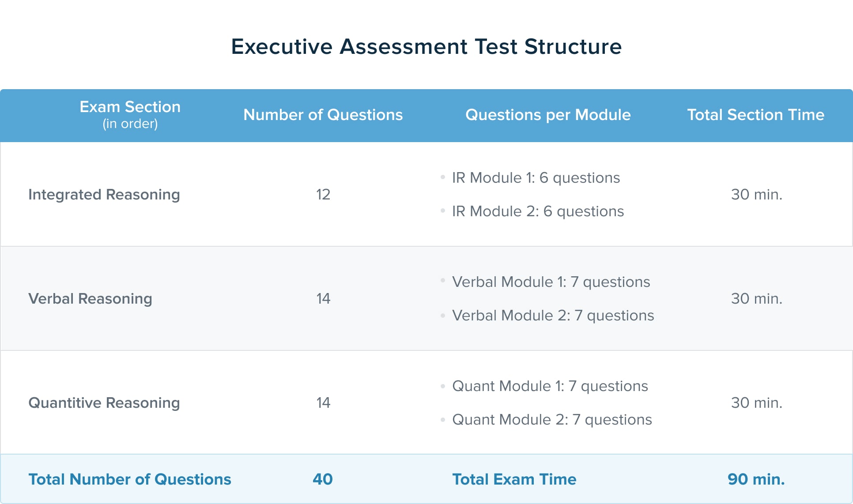Image resolution: width=853 pixels, height=504 pixels.
Task: Click IR Module 1: 6 questions
Action: coord(536,178)
